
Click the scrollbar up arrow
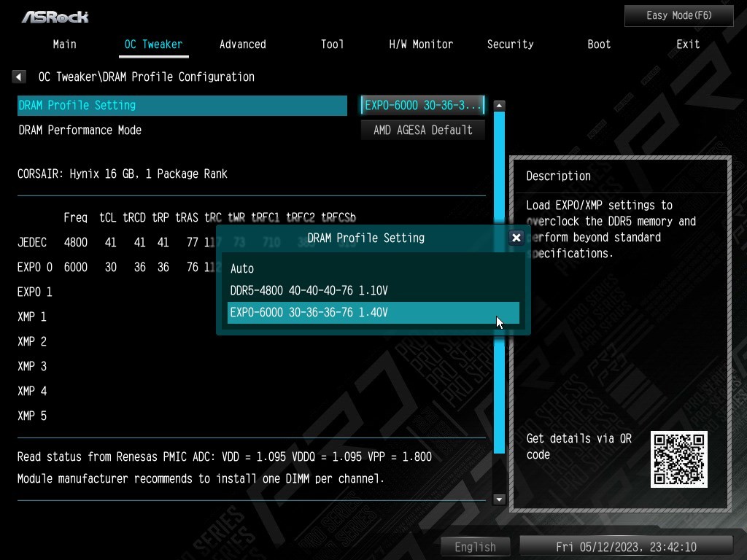coord(499,106)
